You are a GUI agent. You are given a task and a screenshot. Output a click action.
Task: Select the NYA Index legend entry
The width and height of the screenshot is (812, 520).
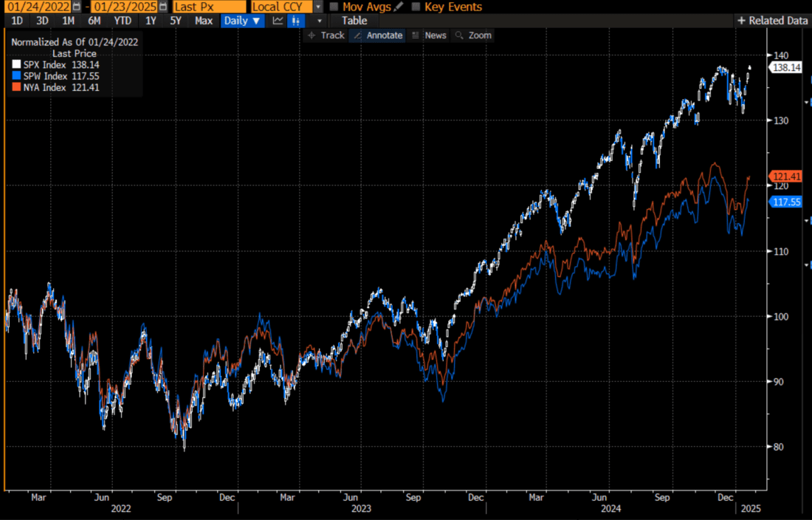[56, 88]
